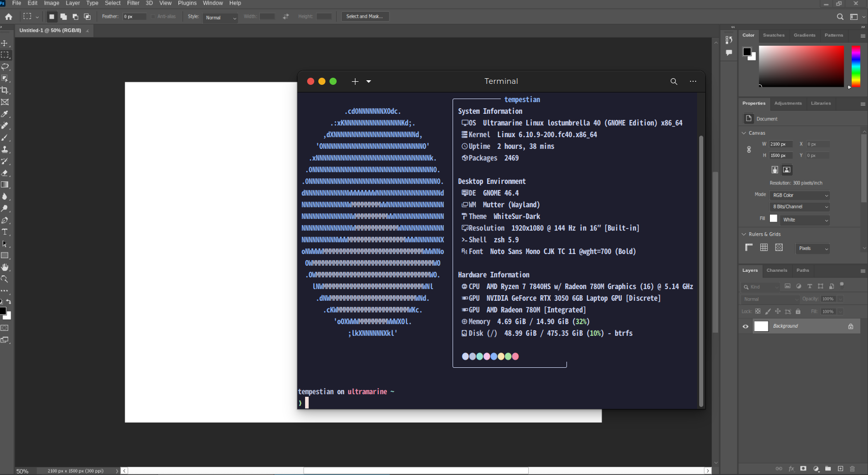Select the Crop tool
The image size is (868, 475).
point(5,90)
